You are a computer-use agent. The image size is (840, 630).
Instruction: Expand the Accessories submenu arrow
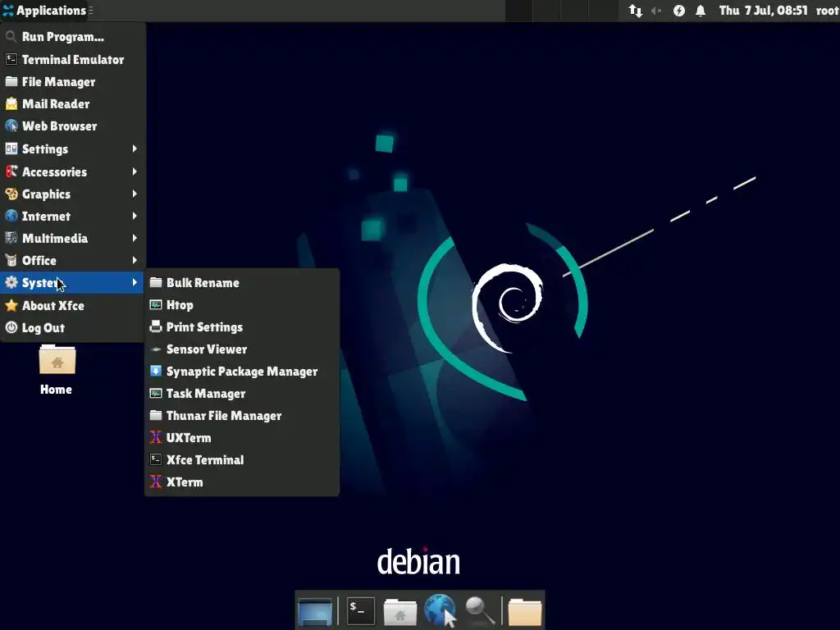[x=135, y=171]
